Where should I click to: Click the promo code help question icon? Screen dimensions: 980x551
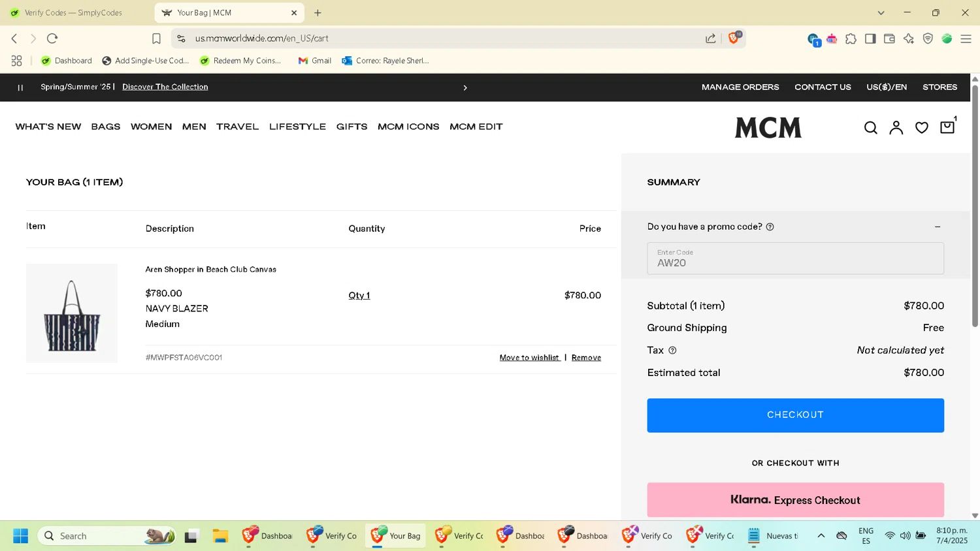pyautogui.click(x=770, y=227)
